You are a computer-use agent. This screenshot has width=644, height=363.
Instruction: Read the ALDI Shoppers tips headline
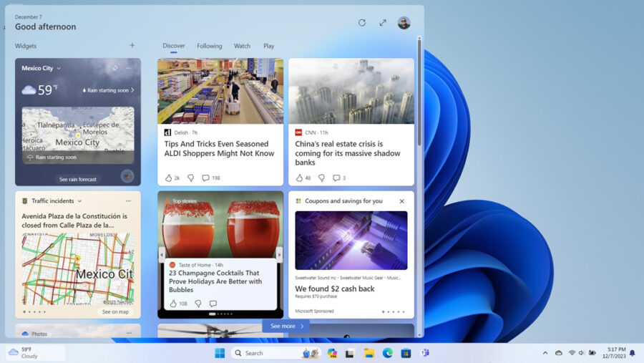[220, 148]
